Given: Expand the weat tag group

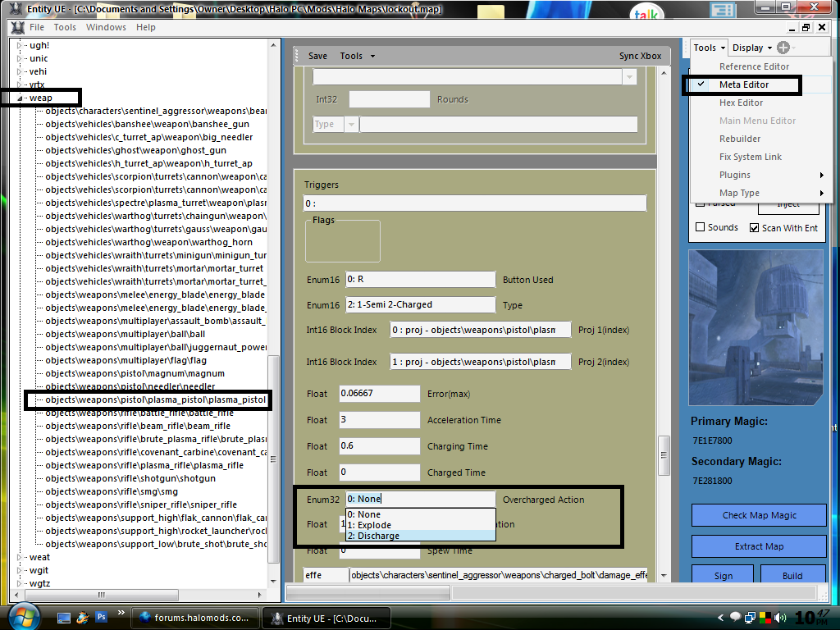Looking at the screenshot, I should (x=20, y=557).
